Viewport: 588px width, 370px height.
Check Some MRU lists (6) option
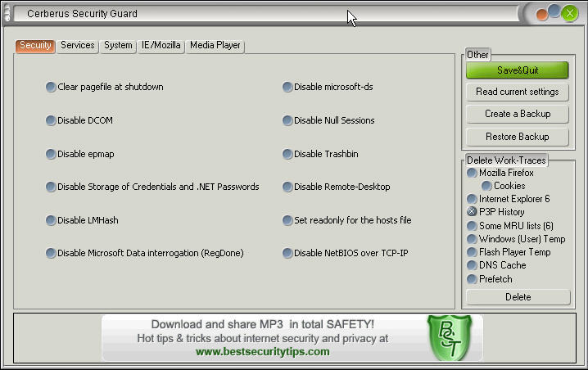[x=472, y=226]
